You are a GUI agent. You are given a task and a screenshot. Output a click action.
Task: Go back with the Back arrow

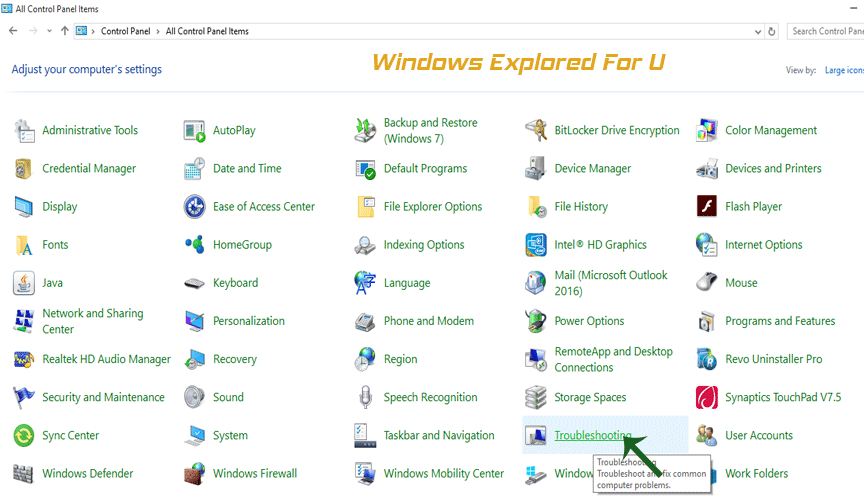click(x=13, y=31)
